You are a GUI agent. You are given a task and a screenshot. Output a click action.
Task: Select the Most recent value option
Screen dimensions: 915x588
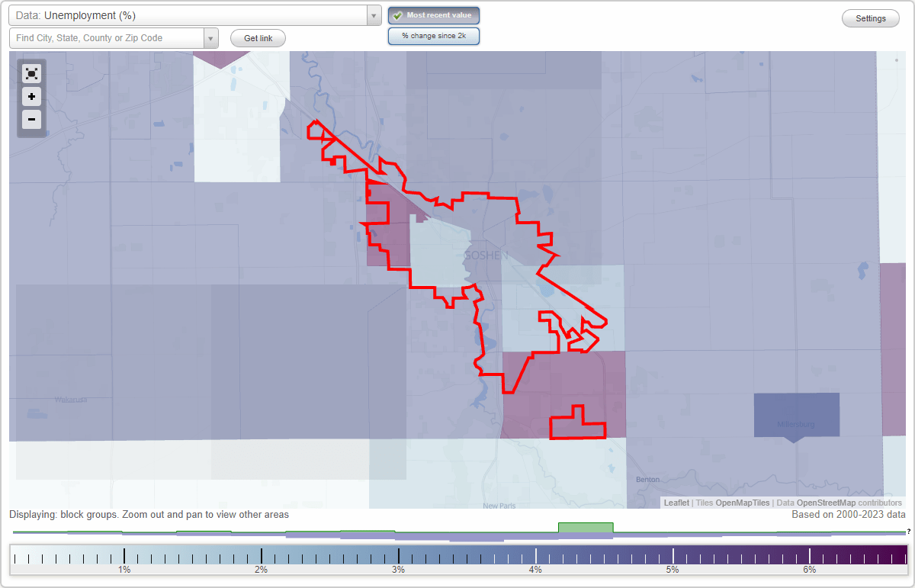[434, 15]
